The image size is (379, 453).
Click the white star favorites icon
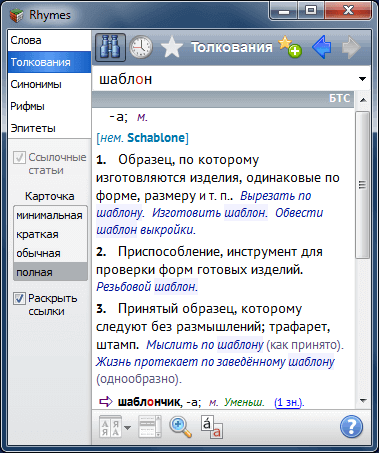[172, 48]
